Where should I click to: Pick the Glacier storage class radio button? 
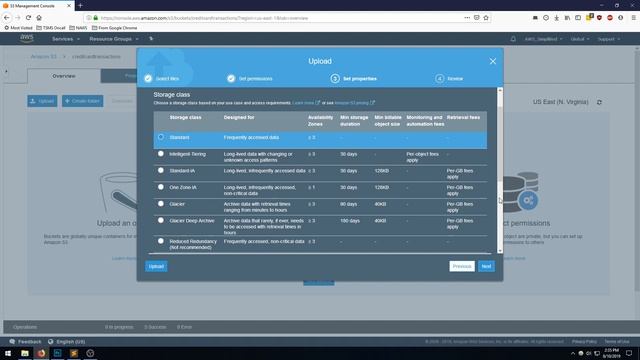coord(161,204)
